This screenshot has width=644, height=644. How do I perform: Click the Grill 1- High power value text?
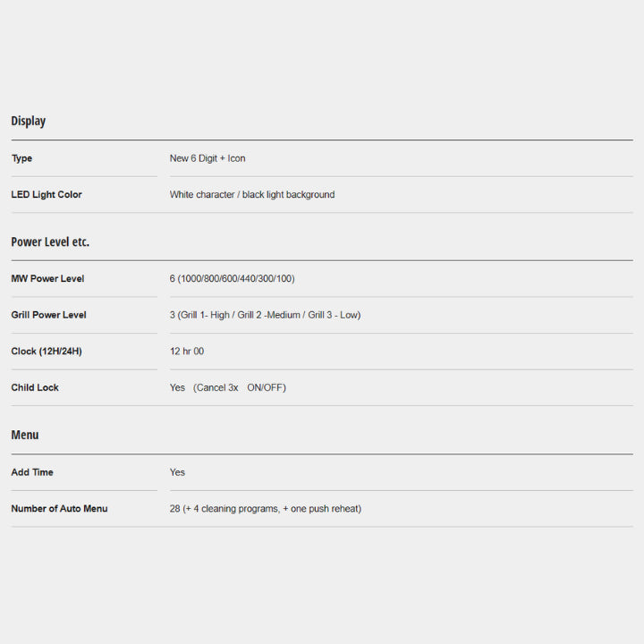(x=204, y=315)
